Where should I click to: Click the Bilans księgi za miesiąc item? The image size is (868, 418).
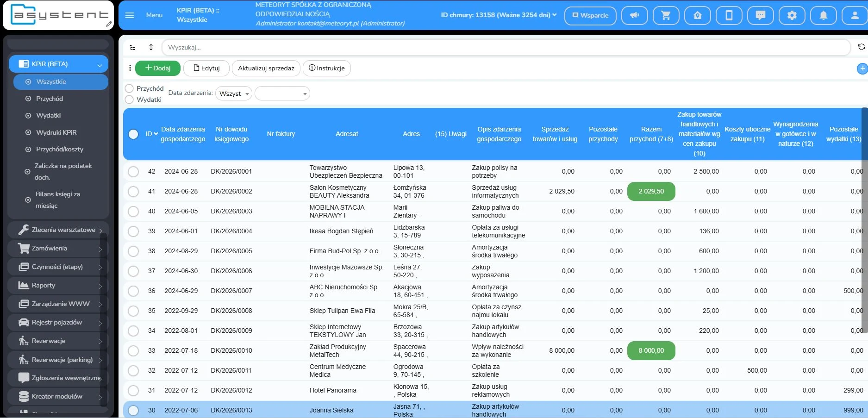click(x=58, y=200)
